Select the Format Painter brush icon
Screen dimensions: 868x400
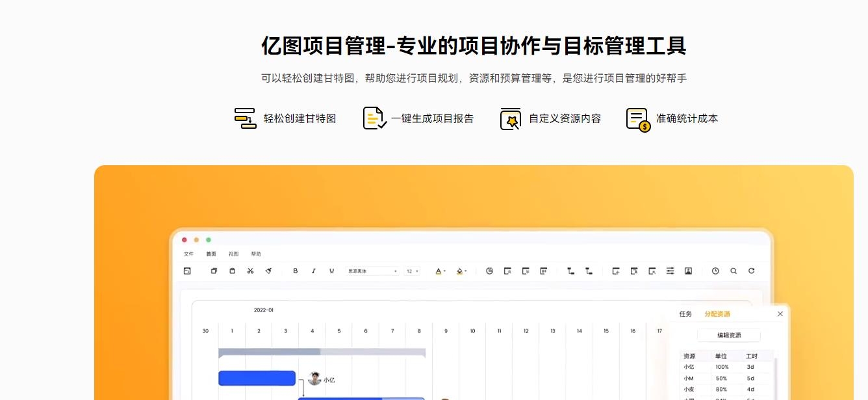[268, 271]
